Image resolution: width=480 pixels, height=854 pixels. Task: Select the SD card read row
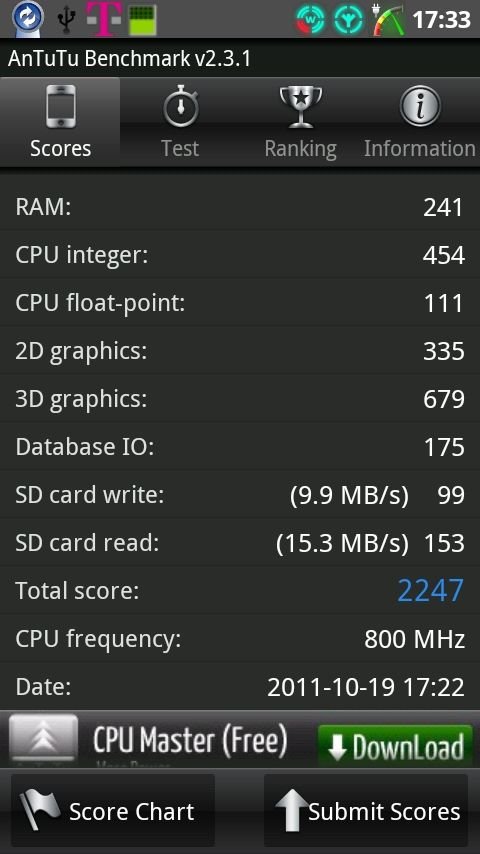click(x=240, y=542)
